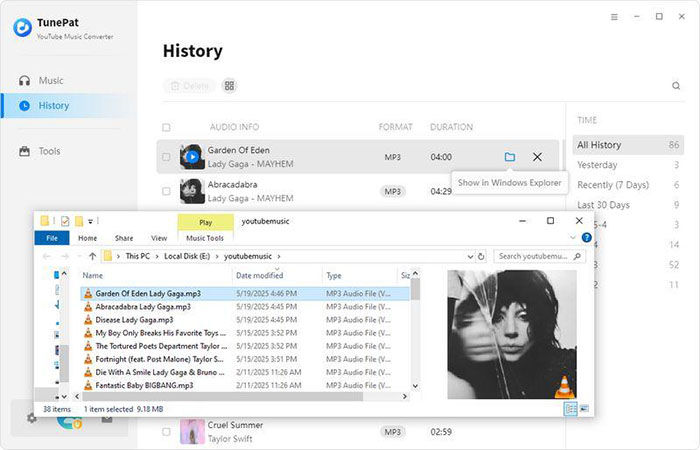Switch history to grid view icon
This screenshot has width=700, height=450.
229,86
